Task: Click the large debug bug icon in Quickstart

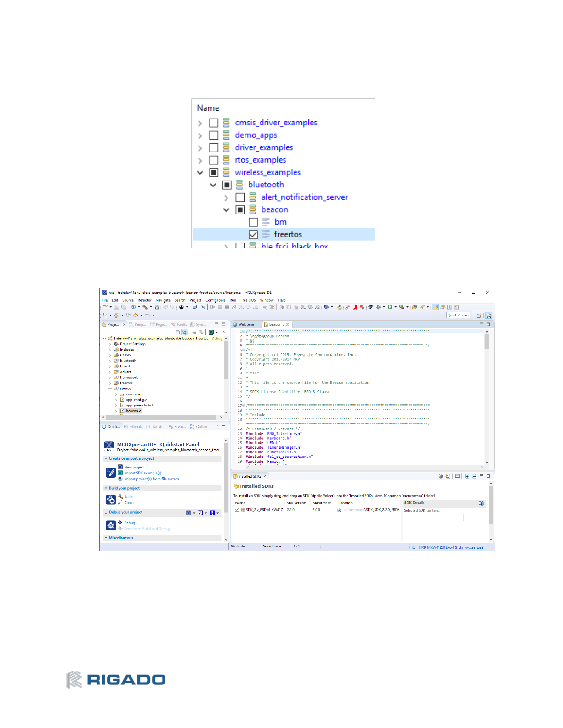Action: pyautogui.click(x=111, y=525)
